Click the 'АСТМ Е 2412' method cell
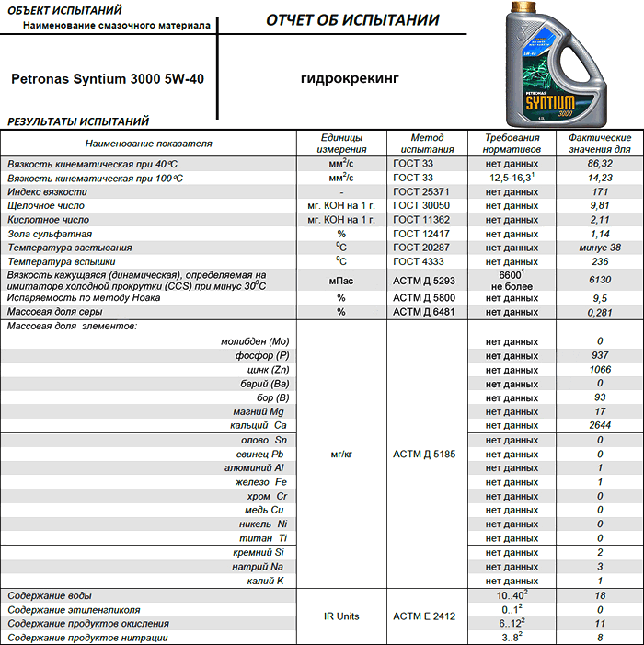The image size is (644, 645). (x=424, y=616)
